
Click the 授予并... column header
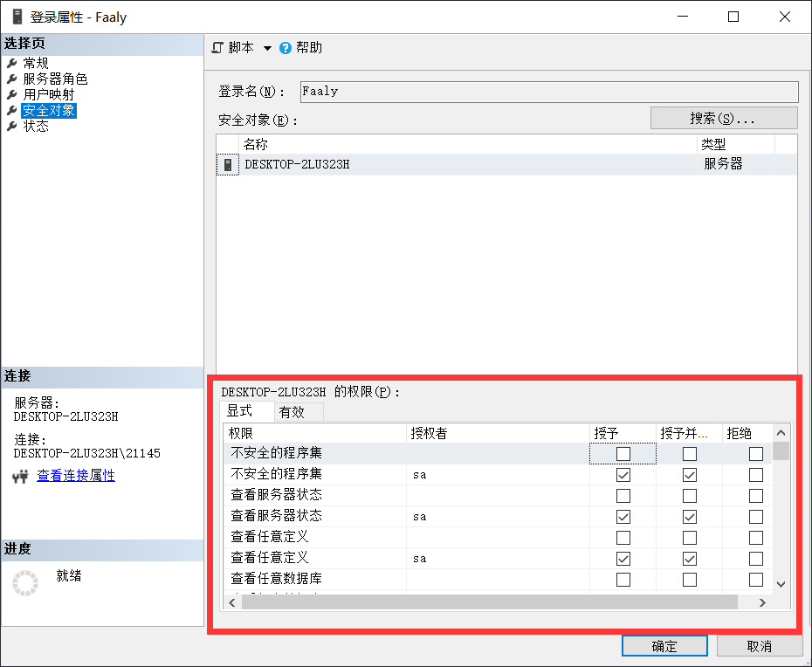point(689,433)
